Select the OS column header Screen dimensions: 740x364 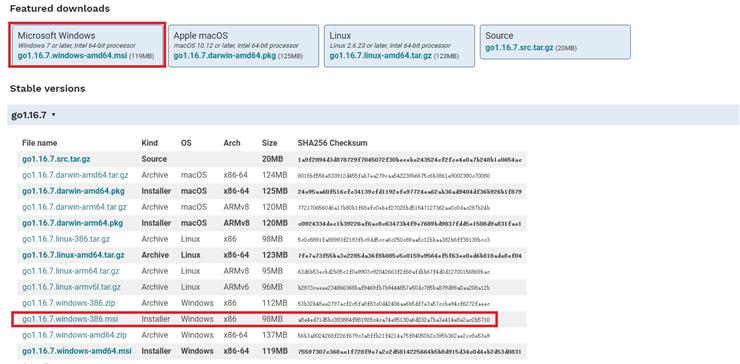tap(186, 143)
